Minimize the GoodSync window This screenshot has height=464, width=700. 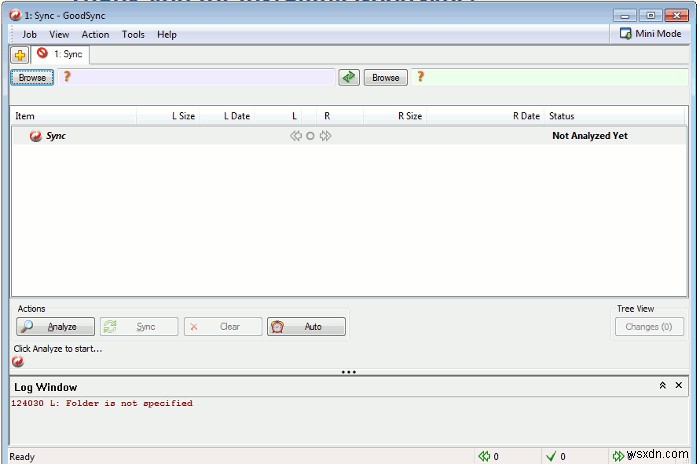(625, 16)
